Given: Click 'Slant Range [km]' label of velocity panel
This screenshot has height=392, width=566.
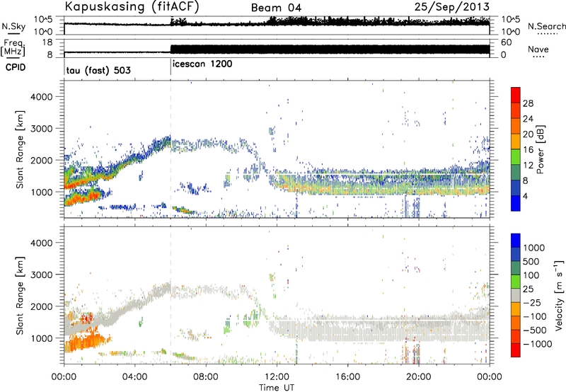Looking at the screenshot, I should pyautogui.click(x=21, y=296).
